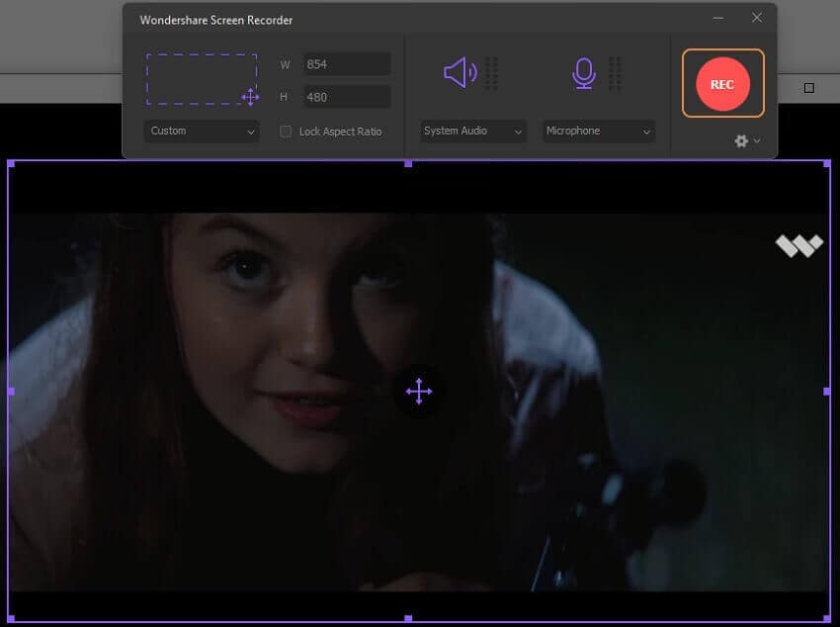
Task: Click the Wondershare Screen Recorder title text
Action: point(215,21)
